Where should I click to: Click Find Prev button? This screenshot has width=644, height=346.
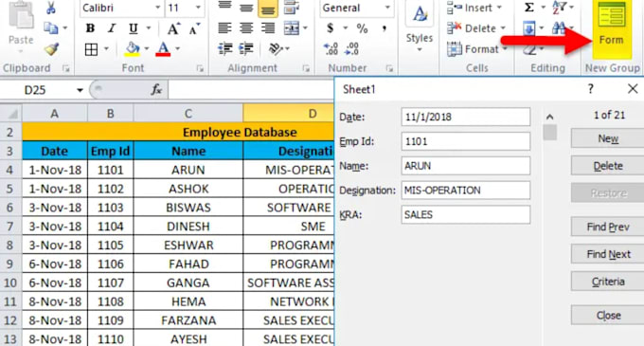click(x=608, y=227)
